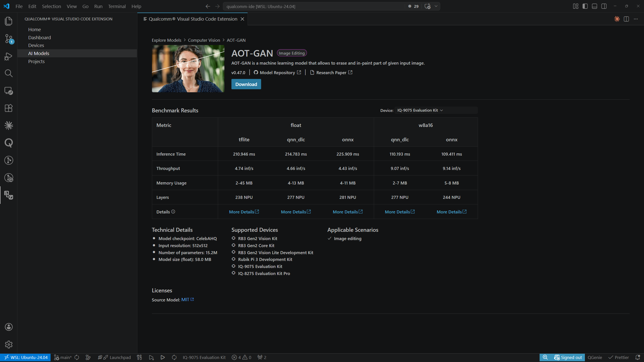Open the Q-shaped QGenie view in activity bar

tap(9, 143)
